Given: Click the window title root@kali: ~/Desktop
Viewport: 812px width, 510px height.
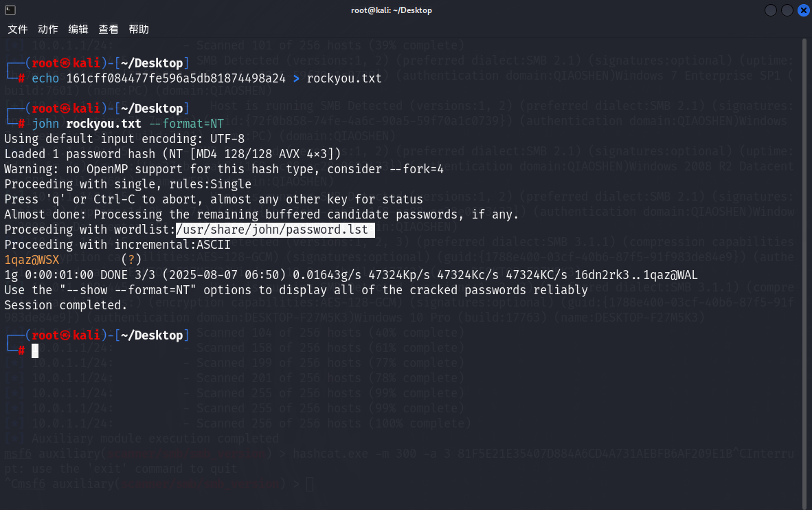Looking at the screenshot, I should tap(390, 10).
